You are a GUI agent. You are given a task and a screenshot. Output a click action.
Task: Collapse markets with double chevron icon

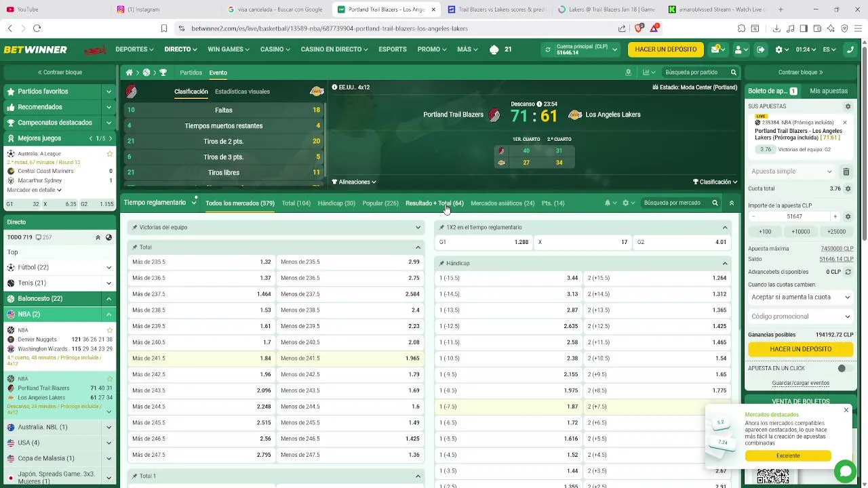tap(731, 203)
